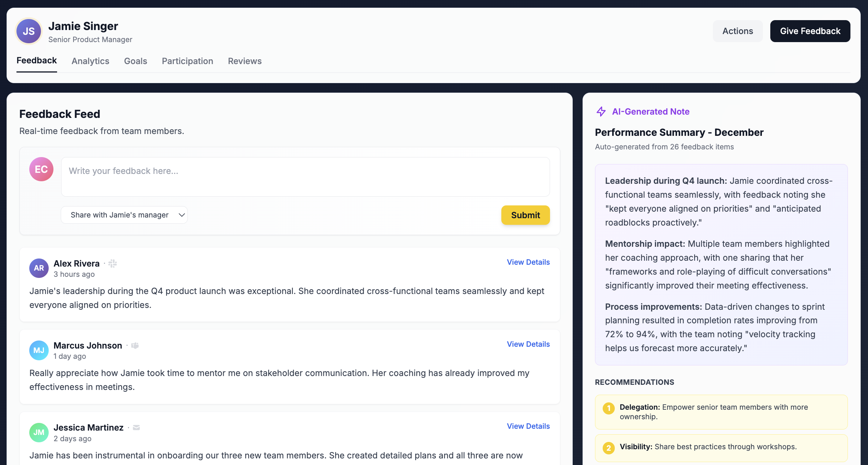The width and height of the screenshot is (868, 465).
Task: Go to the Participation tab
Action: 187,61
